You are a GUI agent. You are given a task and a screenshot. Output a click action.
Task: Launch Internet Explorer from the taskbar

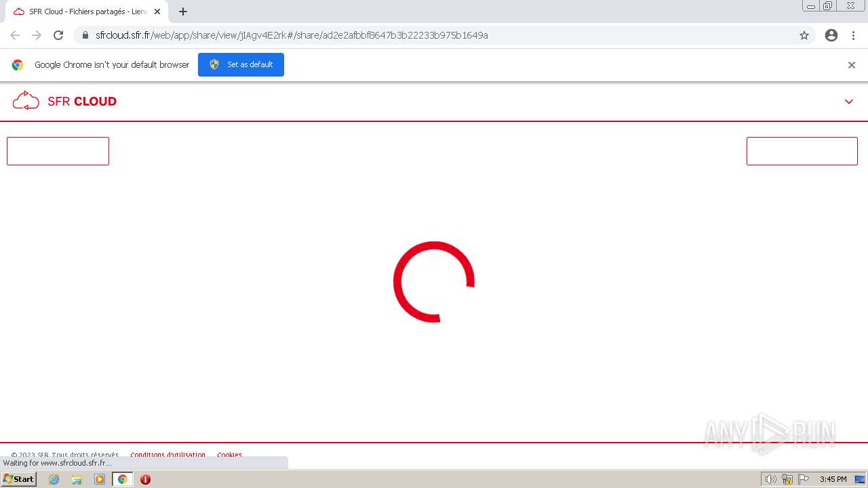(54, 479)
